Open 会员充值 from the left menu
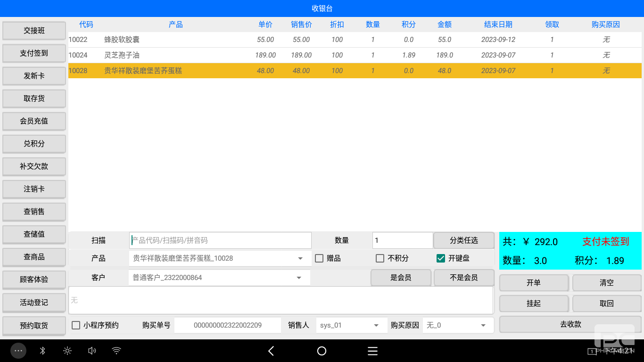Viewport: 644px width, 362px height. click(x=34, y=121)
